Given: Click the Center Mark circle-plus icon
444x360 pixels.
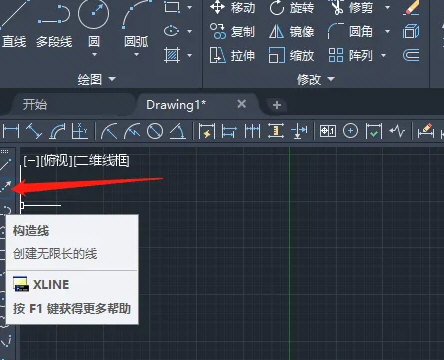Looking at the screenshot, I should click(x=350, y=131).
